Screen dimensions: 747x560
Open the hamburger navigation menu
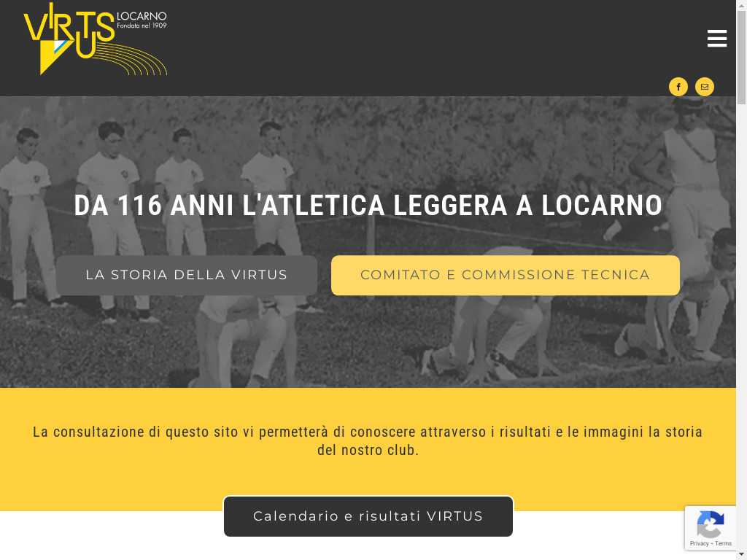[716, 39]
